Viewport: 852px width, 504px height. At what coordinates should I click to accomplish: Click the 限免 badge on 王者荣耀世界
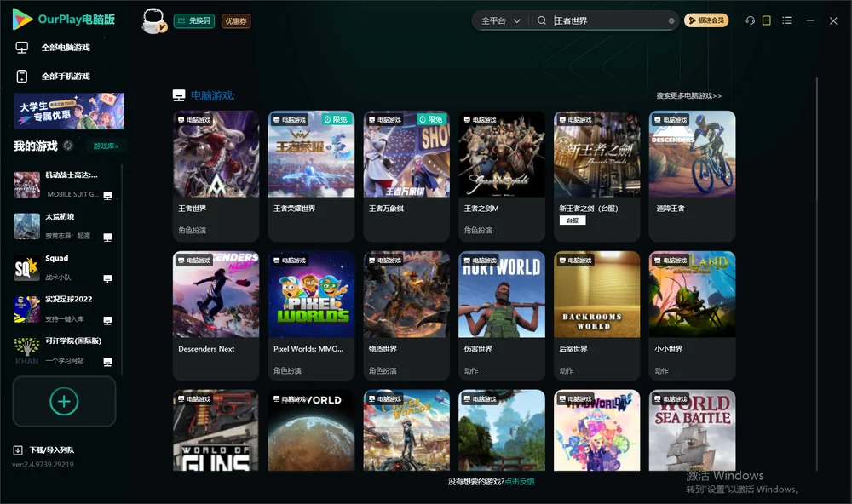(337, 119)
